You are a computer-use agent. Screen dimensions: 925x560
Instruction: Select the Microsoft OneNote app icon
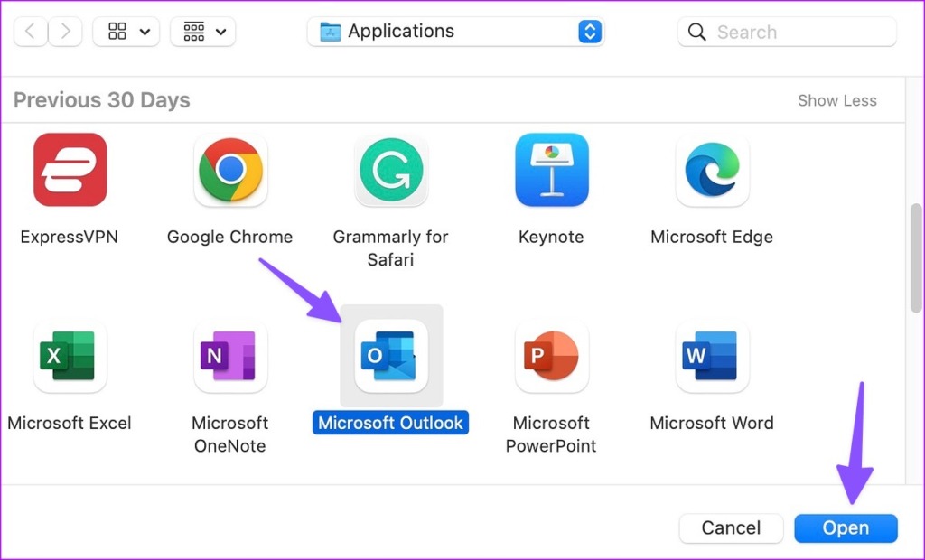230,356
